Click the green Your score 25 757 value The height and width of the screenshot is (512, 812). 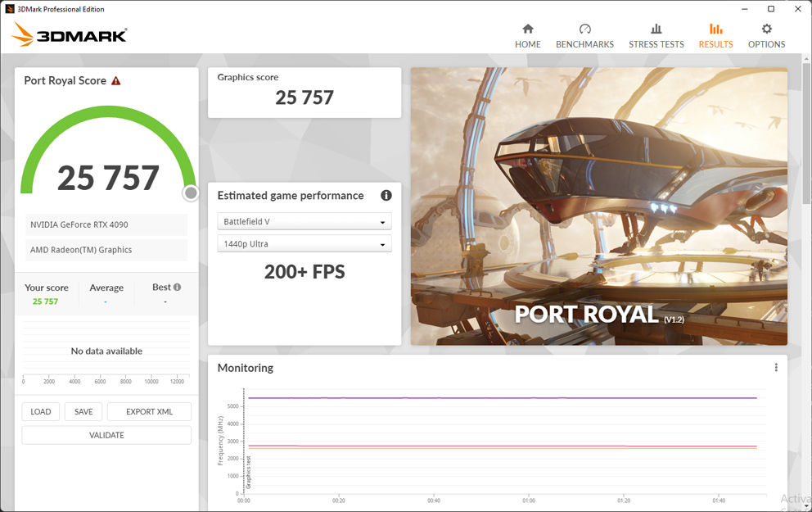[46, 301]
